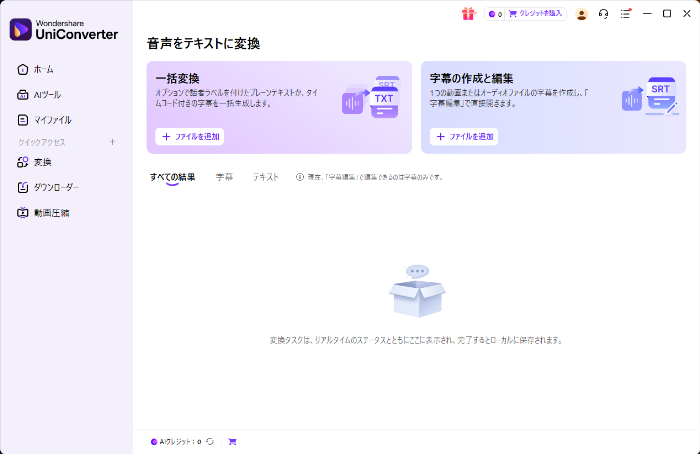Go to ホーム in the sidebar
Image resolution: width=700 pixels, height=454 pixels.
click(x=36, y=70)
